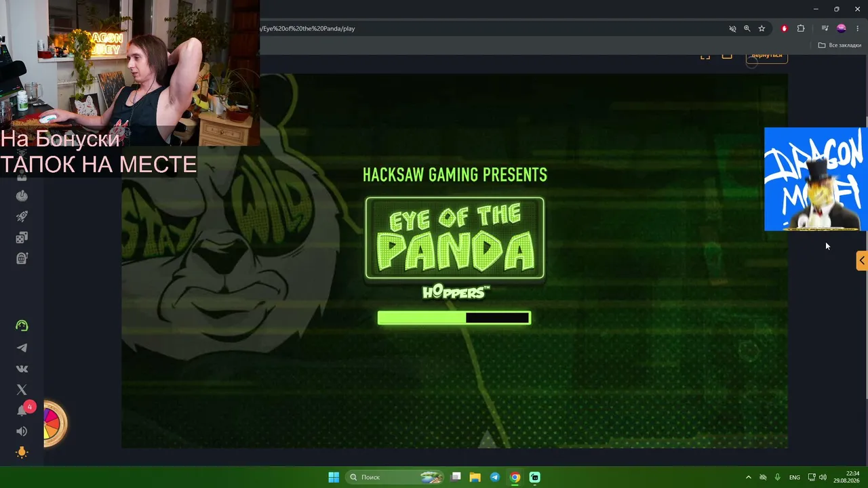Bookmark this page with the star icon
Screen dimensions: 868x488
pyautogui.click(x=762, y=28)
